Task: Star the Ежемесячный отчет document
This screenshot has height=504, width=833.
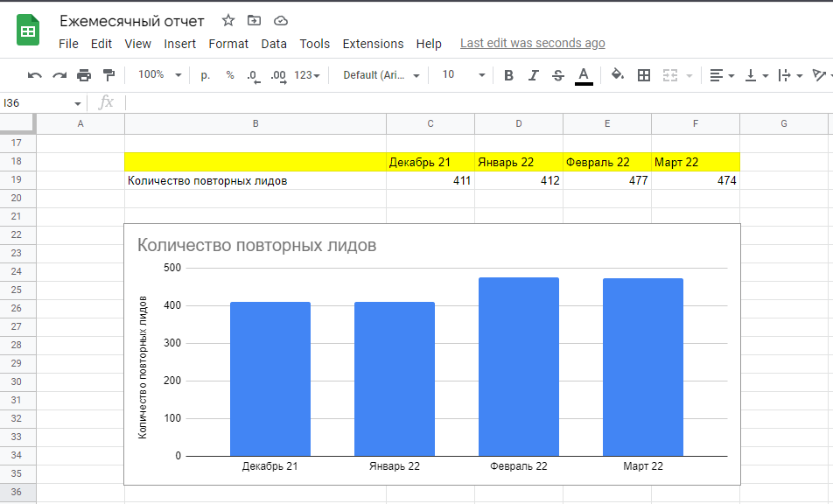Action: (x=228, y=21)
